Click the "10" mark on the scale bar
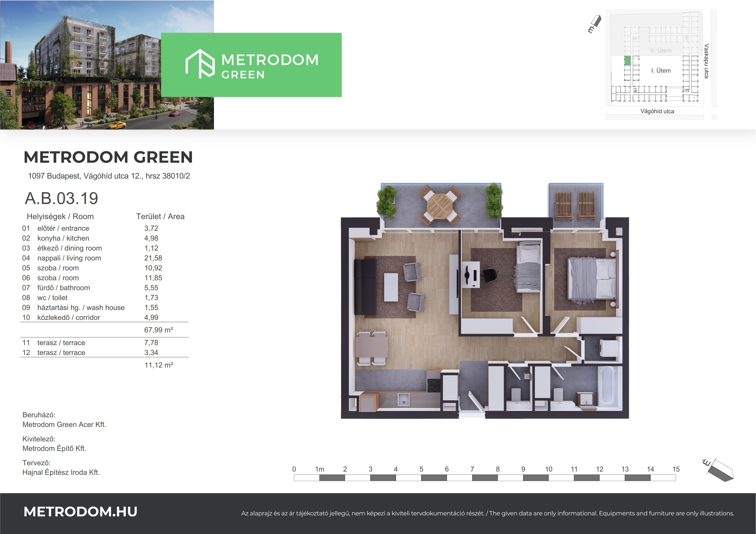Viewport: 756px width, 534px height. [548, 469]
